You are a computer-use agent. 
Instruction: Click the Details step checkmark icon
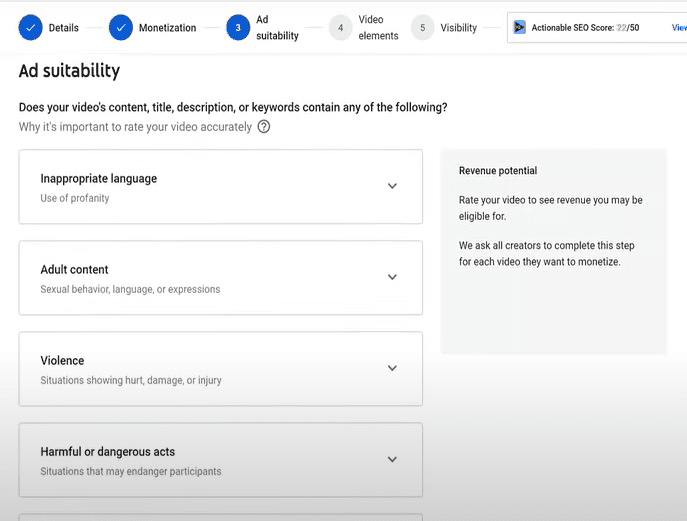(31, 28)
